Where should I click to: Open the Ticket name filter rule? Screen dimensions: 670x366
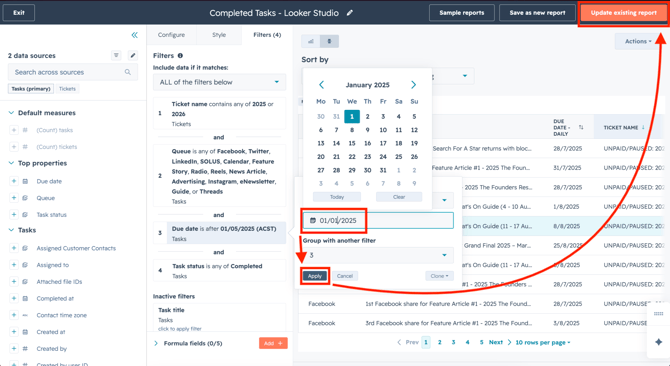[220, 114]
